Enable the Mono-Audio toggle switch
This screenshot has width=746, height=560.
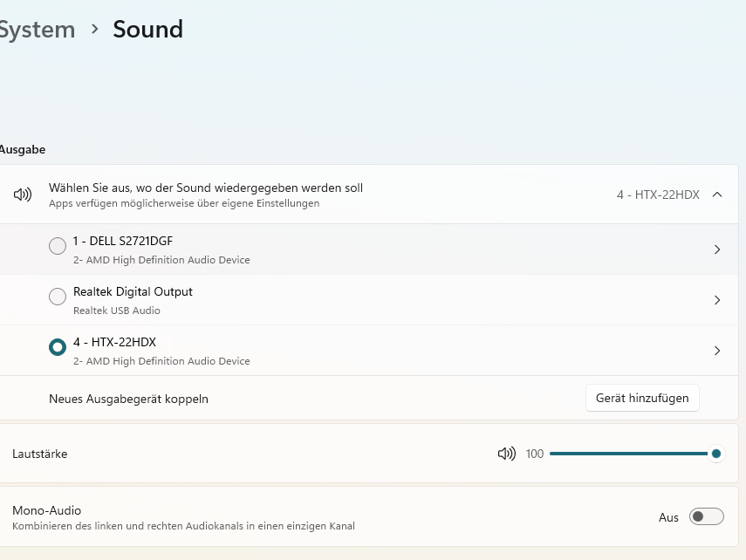click(706, 517)
